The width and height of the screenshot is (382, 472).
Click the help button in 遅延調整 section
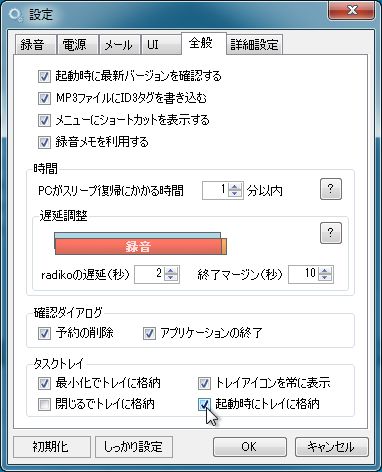coord(331,233)
